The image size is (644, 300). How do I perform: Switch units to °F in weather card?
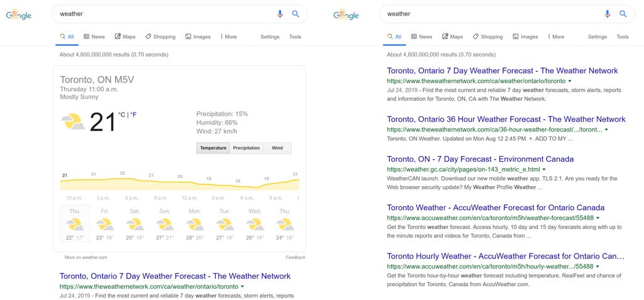pos(133,114)
